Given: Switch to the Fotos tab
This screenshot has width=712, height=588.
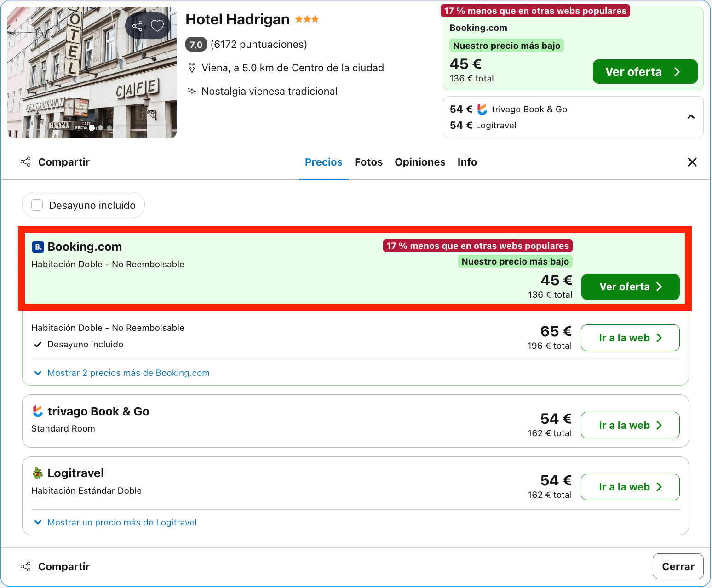Looking at the screenshot, I should pos(369,162).
